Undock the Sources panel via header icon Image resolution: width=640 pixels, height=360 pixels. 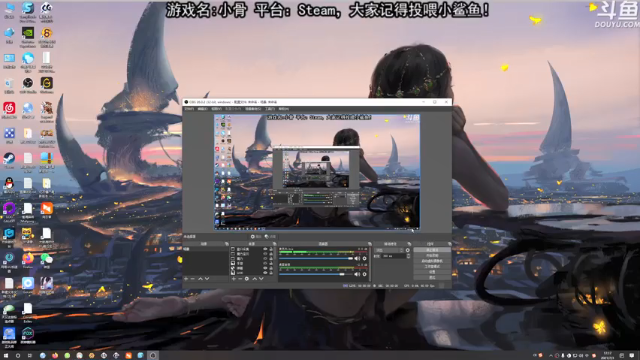275,244
